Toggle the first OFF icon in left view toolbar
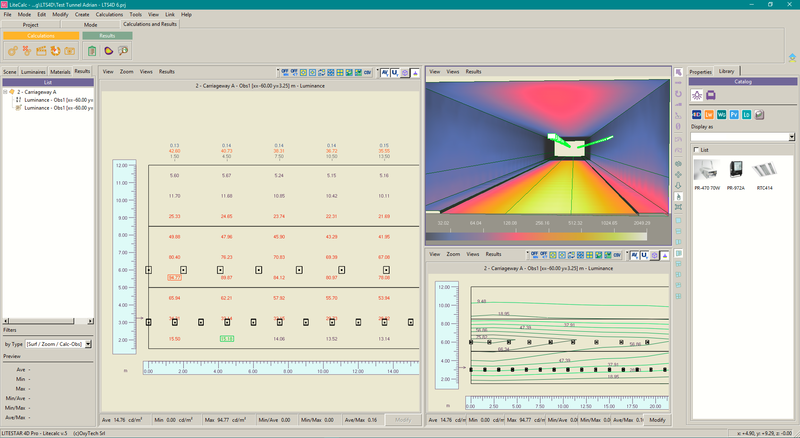This screenshot has width=800, height=438. (x=285, y=72)
